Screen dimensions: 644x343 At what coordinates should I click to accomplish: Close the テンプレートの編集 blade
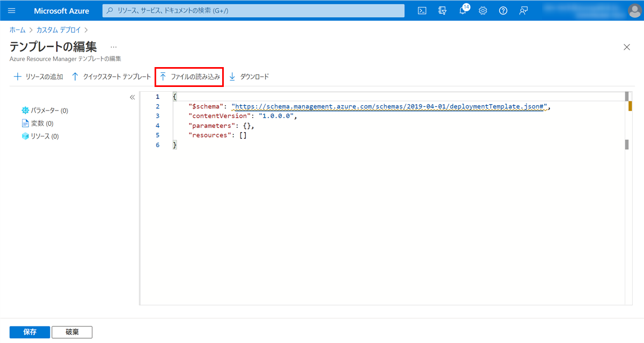click(626, 47)
